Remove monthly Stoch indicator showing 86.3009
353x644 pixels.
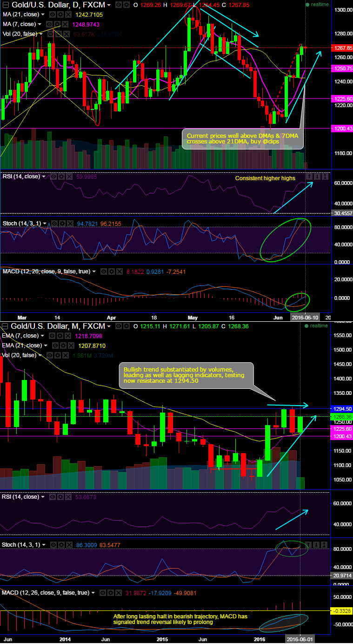click(70, 544)
